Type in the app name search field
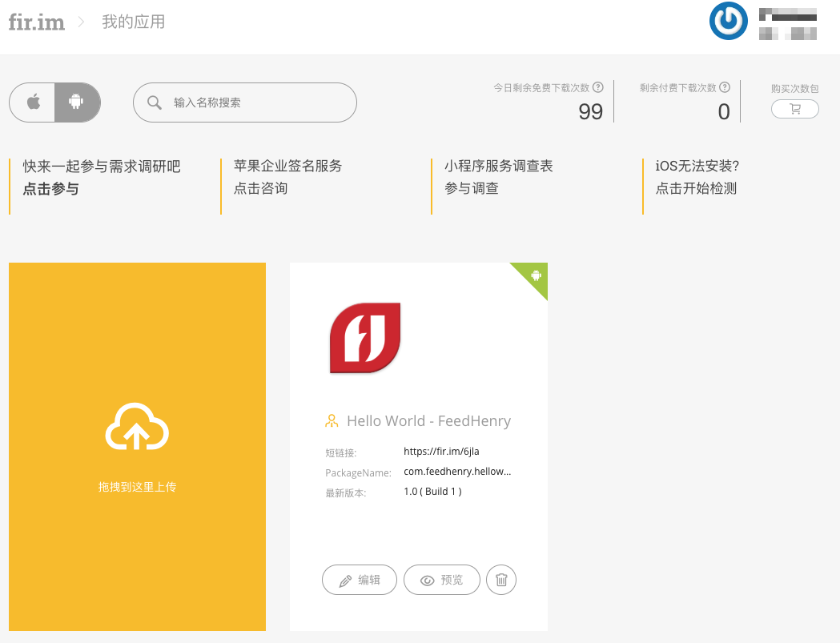840x643 pixels. tap(256, 102)
